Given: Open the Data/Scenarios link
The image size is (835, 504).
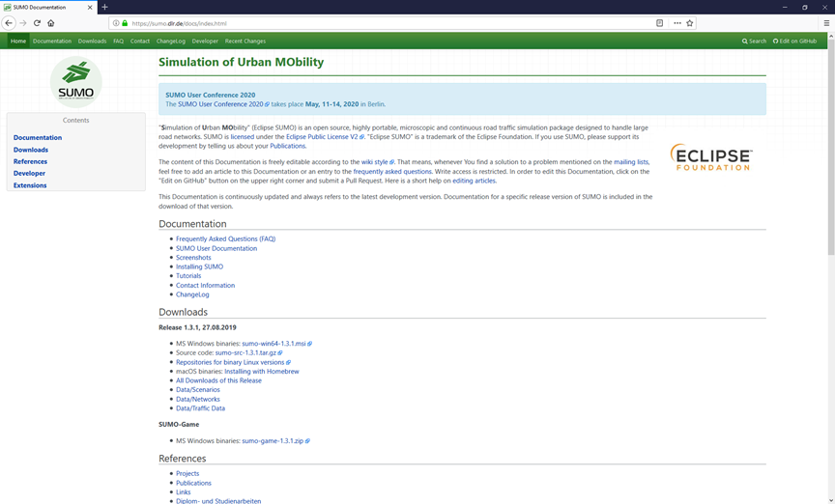Looking at the screenshot, I should (x=197, y=389).
